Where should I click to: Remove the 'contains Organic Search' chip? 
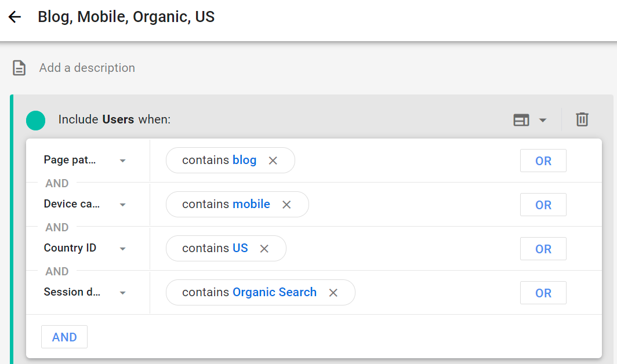(x=333, y=293)
